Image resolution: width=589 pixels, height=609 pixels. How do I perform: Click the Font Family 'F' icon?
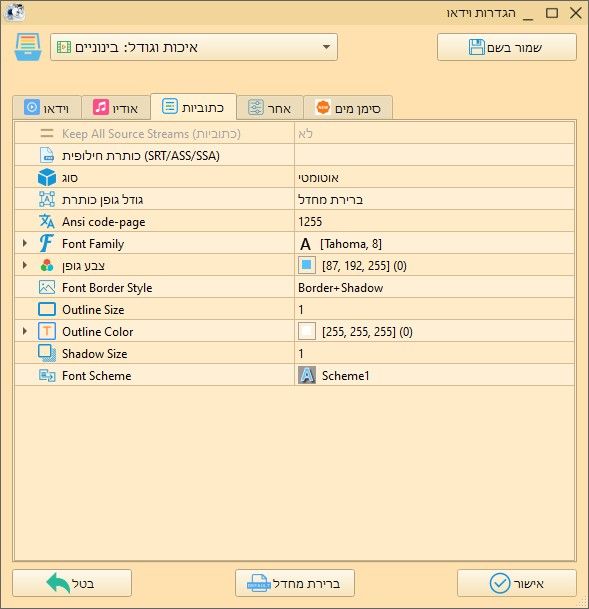(x=47, y=244)
